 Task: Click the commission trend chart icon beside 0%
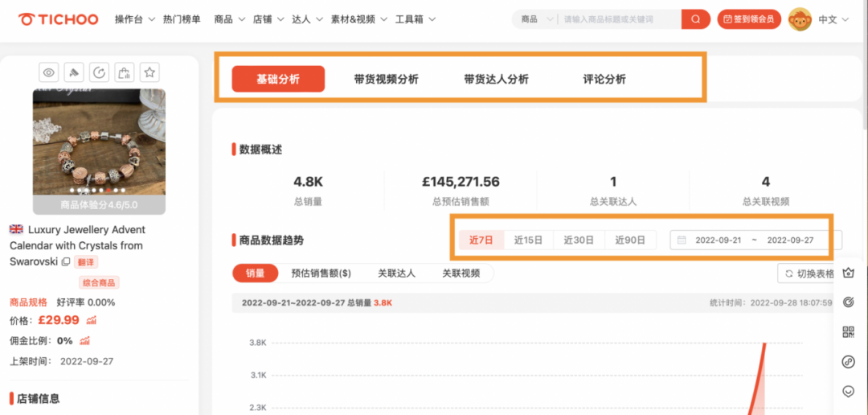click(84, 341)
